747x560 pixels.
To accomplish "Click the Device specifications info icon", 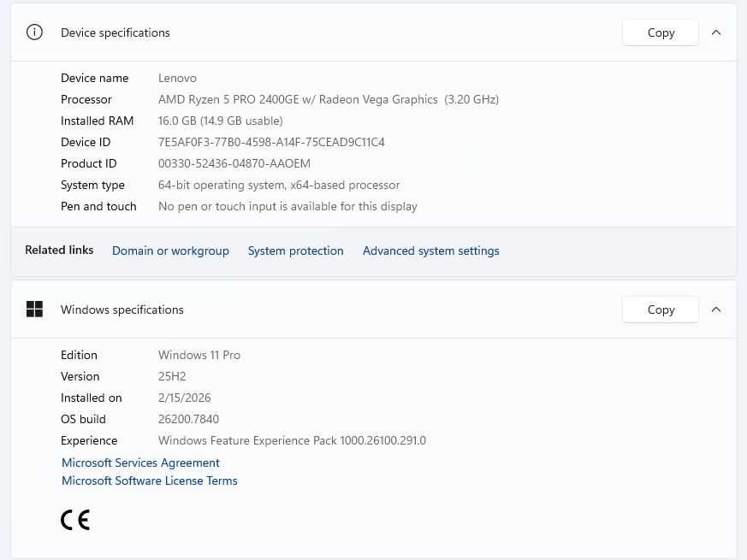I will 34,32.
